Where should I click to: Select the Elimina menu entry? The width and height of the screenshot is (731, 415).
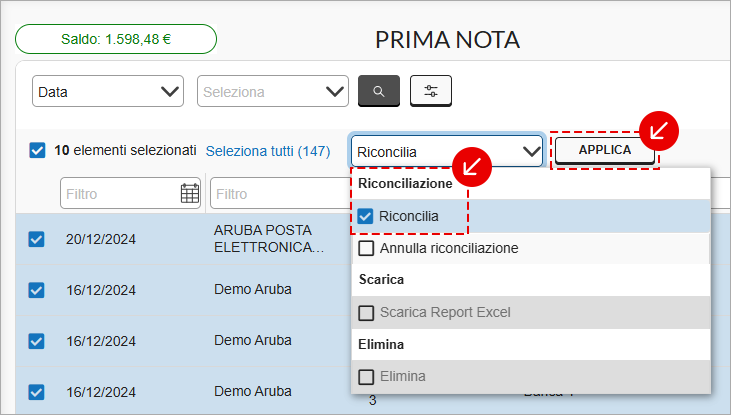tap(531, 376)
